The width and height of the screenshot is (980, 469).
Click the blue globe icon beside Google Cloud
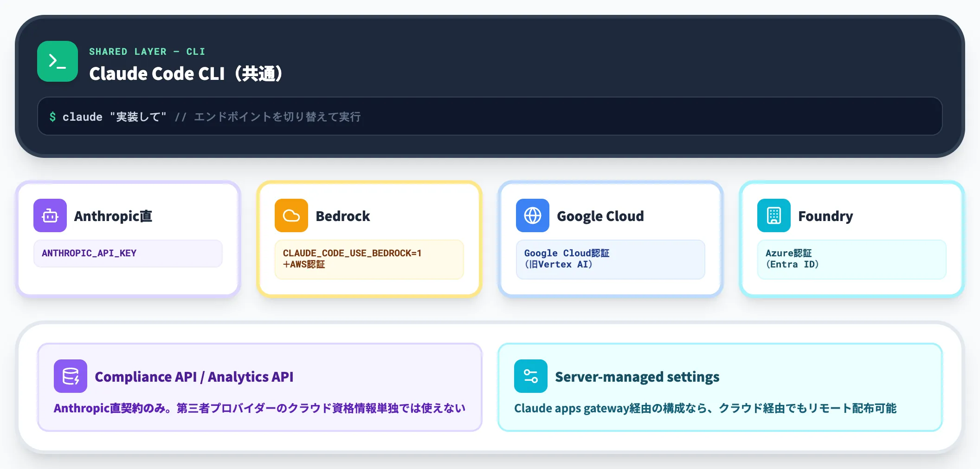tap(533, 215)
